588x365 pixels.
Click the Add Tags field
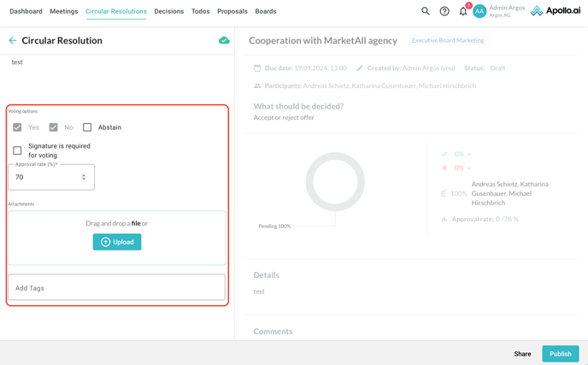pos(116,288)
